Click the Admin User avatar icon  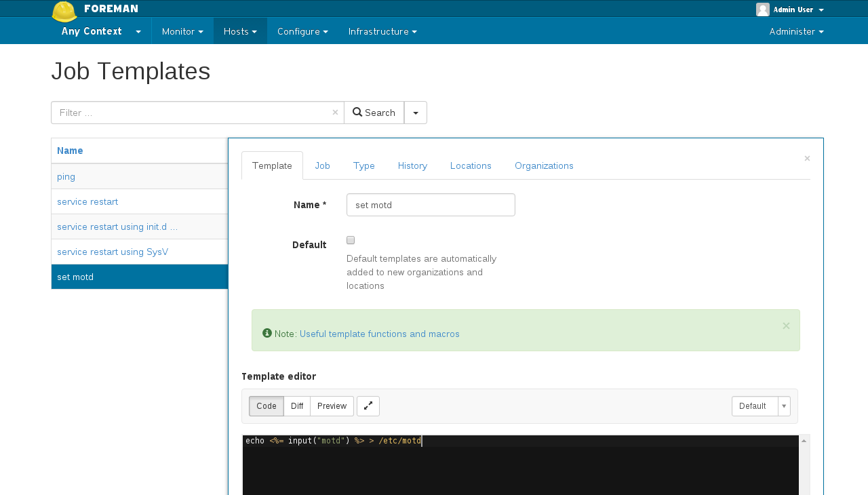(762, 9)
